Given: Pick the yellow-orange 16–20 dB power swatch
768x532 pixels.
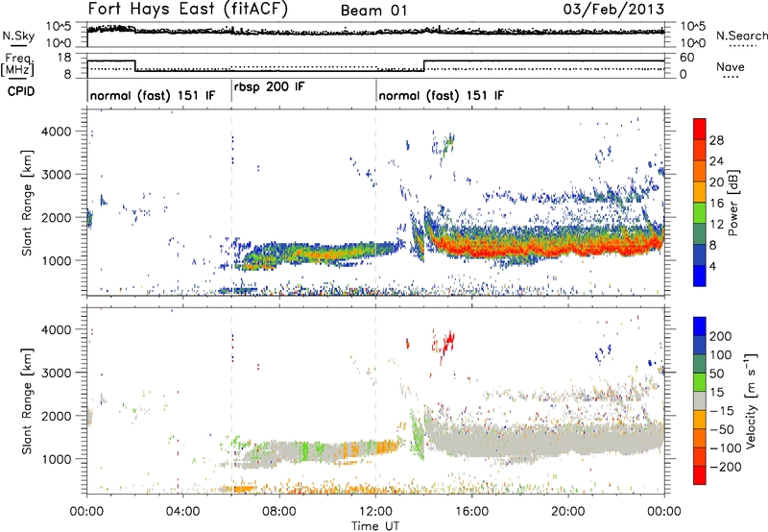Looking at the screenshot, I should coord(700,192).
